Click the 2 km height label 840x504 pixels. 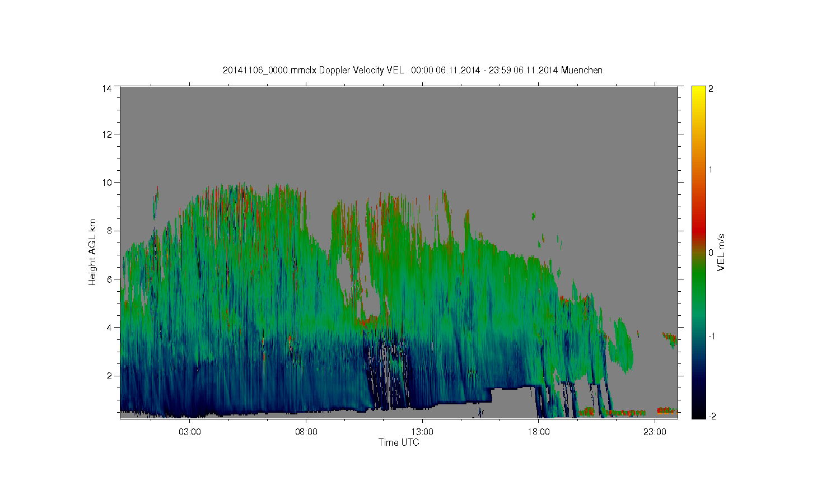point(109,375)
